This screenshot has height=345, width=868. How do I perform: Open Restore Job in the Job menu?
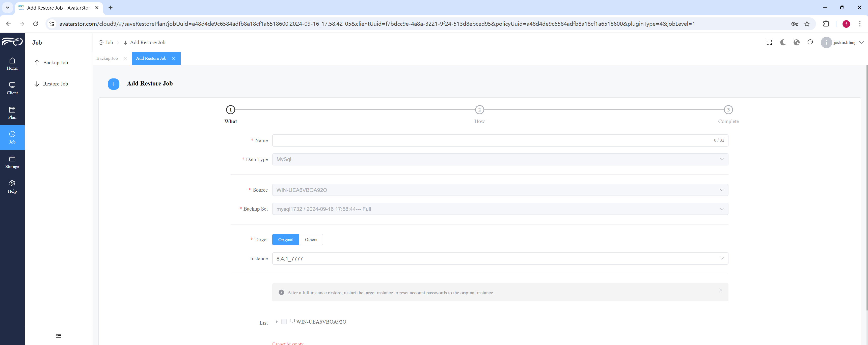tap(55, 84)
